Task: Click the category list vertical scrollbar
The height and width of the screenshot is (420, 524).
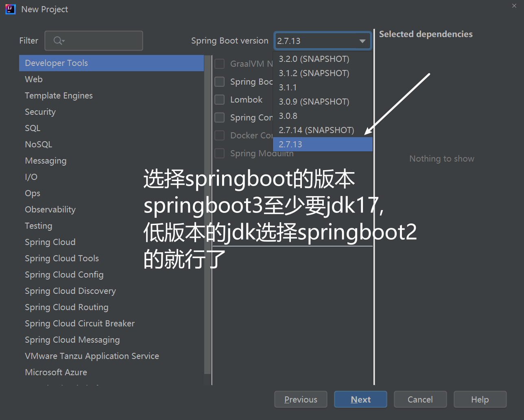Action: pyautogui.click(x=207, y=214)
